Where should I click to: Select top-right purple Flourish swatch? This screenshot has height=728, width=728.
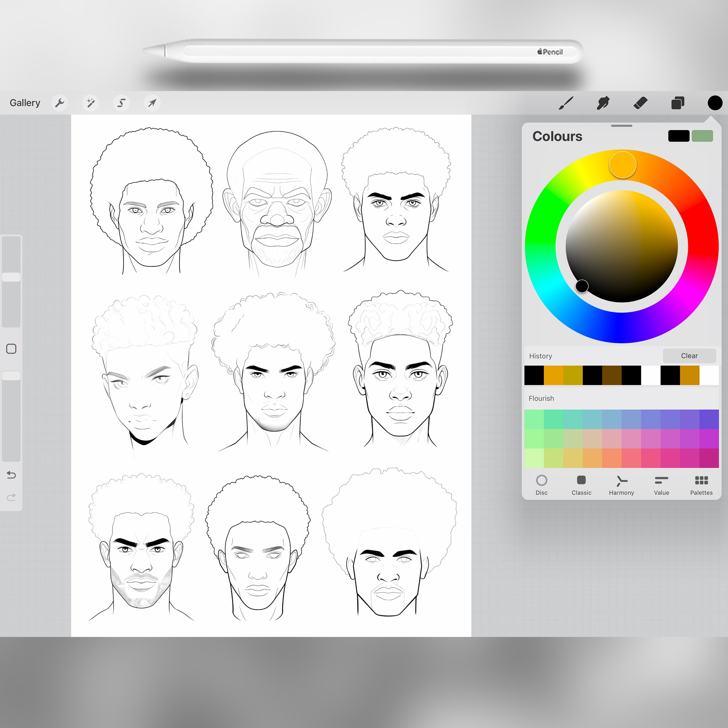pos(709,419)
